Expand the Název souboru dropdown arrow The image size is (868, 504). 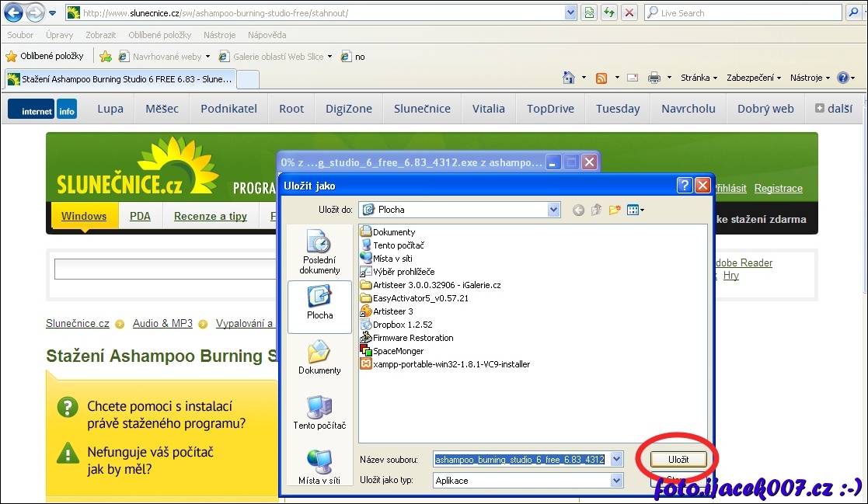(x=616, y=460)
